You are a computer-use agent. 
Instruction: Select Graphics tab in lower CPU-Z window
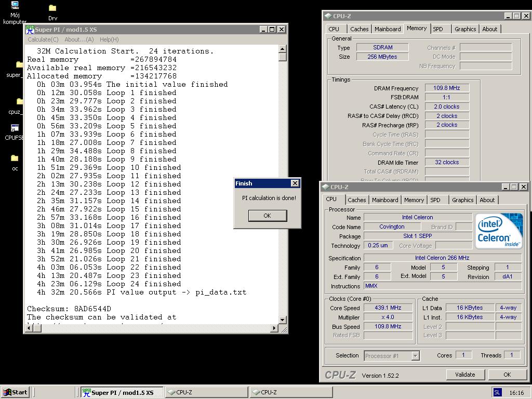click(463, 200)
